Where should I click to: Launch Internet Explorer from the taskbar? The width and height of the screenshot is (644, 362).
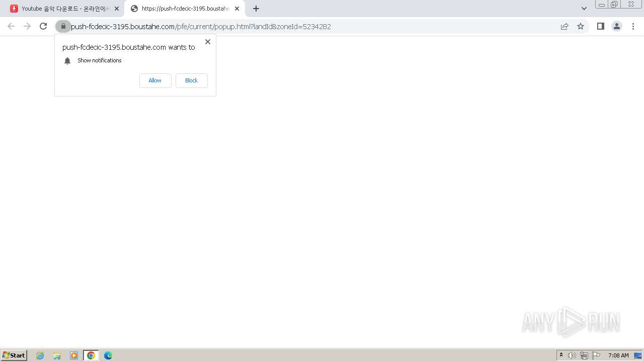click(40, 355)
